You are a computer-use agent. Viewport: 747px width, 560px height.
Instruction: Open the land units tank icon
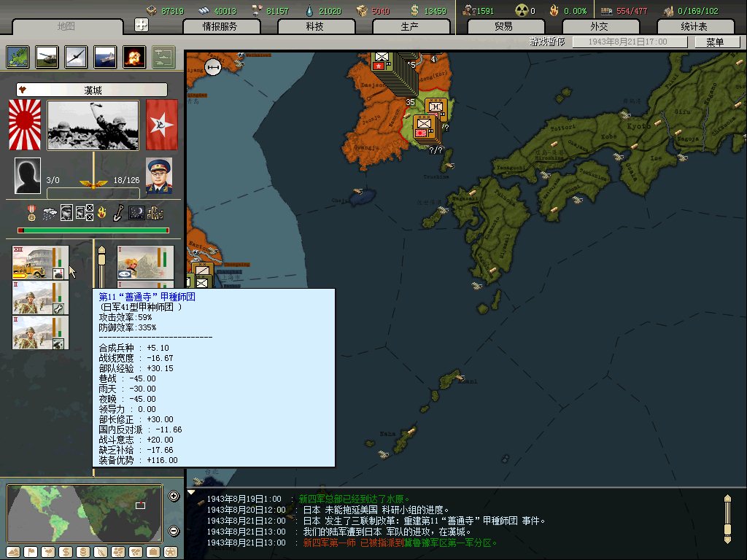pos(47,57)
